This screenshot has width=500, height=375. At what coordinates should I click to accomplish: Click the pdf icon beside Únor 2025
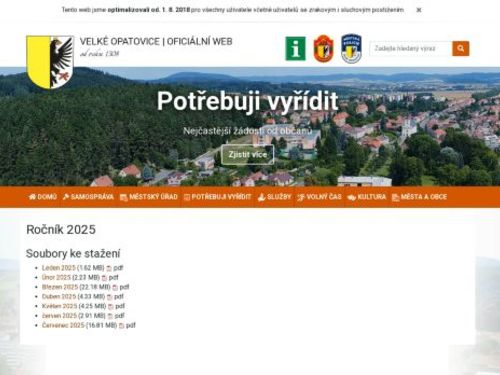[x=104, y=278]
